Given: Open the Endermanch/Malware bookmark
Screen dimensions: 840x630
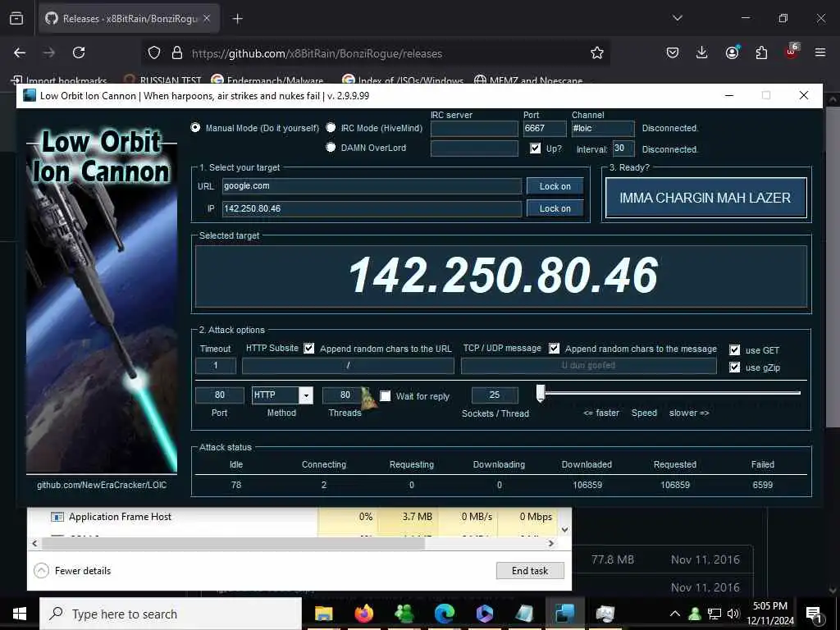Looking at the screenshot, I should [267, 81].
